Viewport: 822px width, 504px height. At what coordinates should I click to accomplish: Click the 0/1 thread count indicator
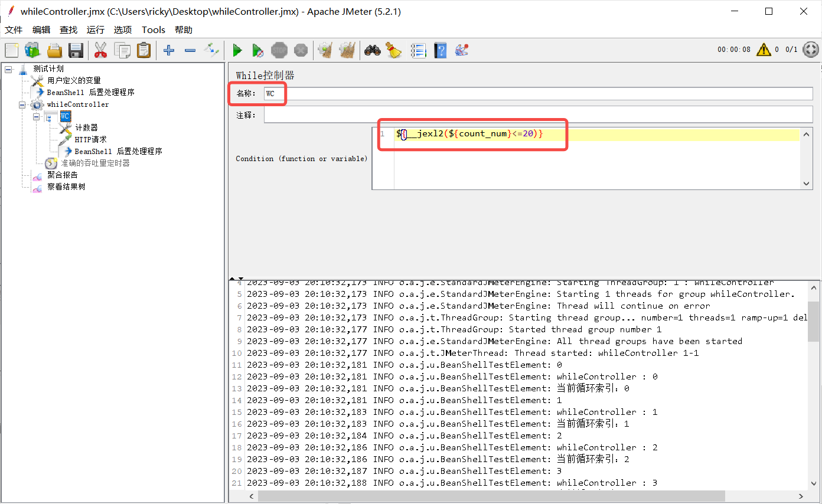click(791, 50)
